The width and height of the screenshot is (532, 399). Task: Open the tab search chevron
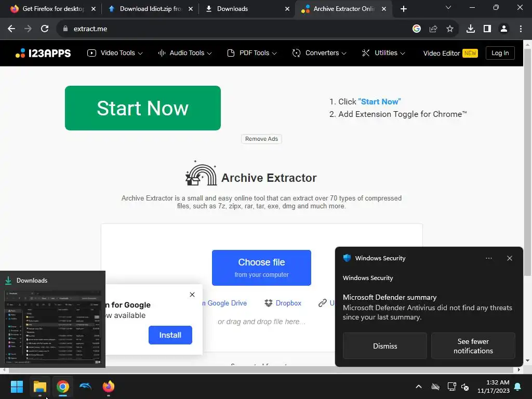448,7
